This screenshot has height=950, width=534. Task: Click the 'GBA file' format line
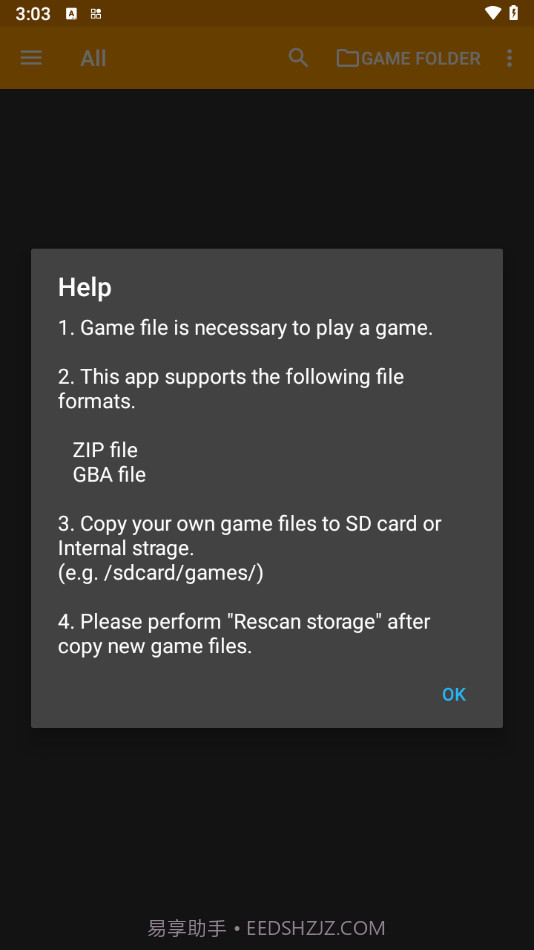[109, 475]
